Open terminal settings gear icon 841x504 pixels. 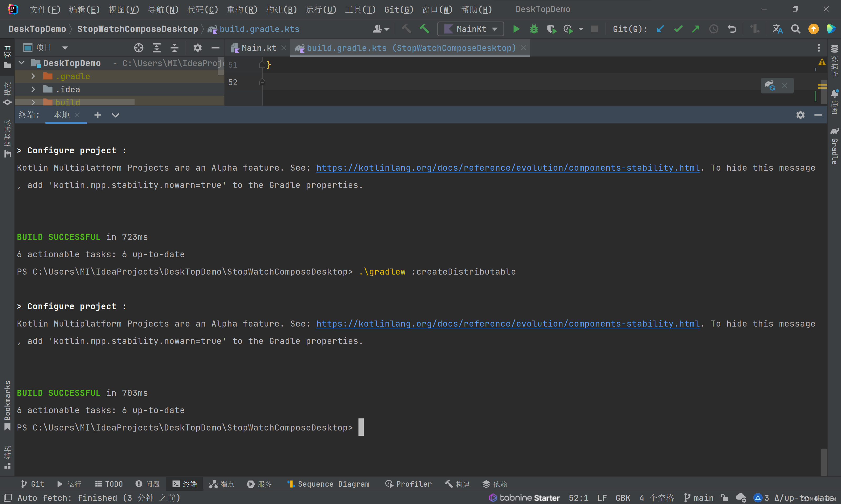click(800, 115)
